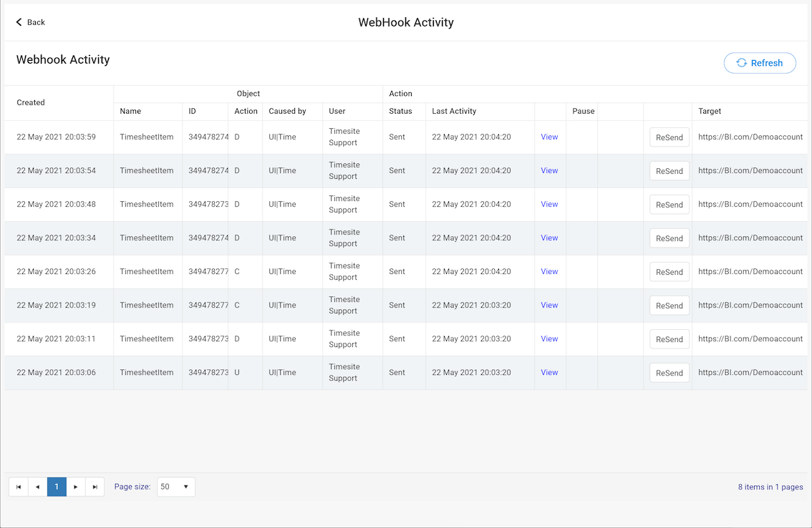Open View link for the 20:03:26 row

pos(549,272)
